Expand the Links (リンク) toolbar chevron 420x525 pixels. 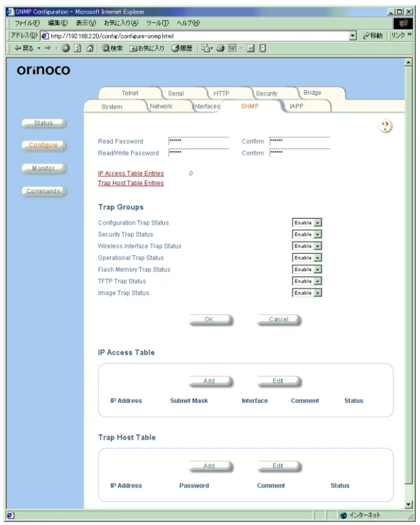410,35
